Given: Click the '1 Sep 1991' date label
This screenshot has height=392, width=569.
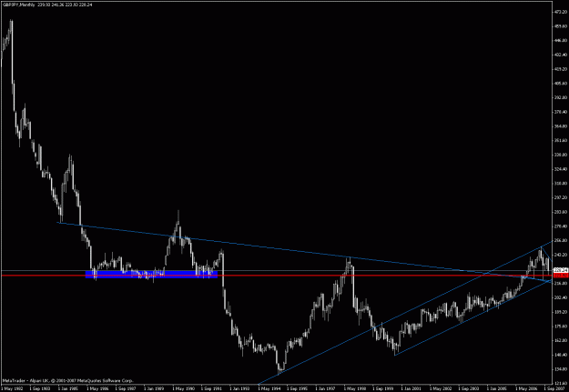Looking at the screenshot, I should click(x=210, y=388).
